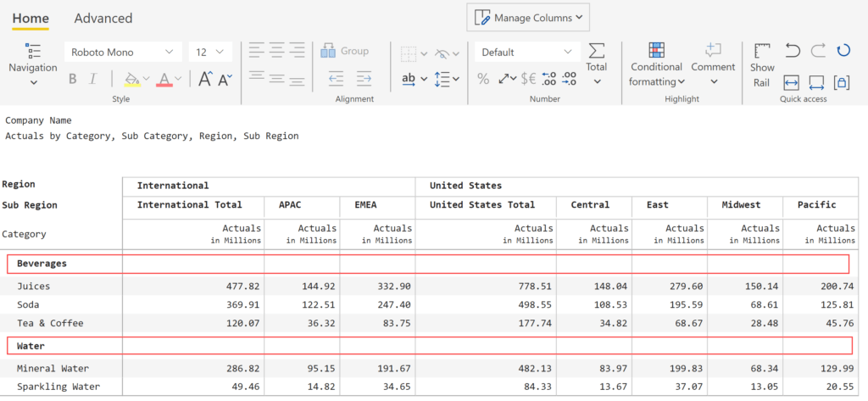The image size is (868, 401).
Task: Select the Juices row label
Action: point(33,287)
